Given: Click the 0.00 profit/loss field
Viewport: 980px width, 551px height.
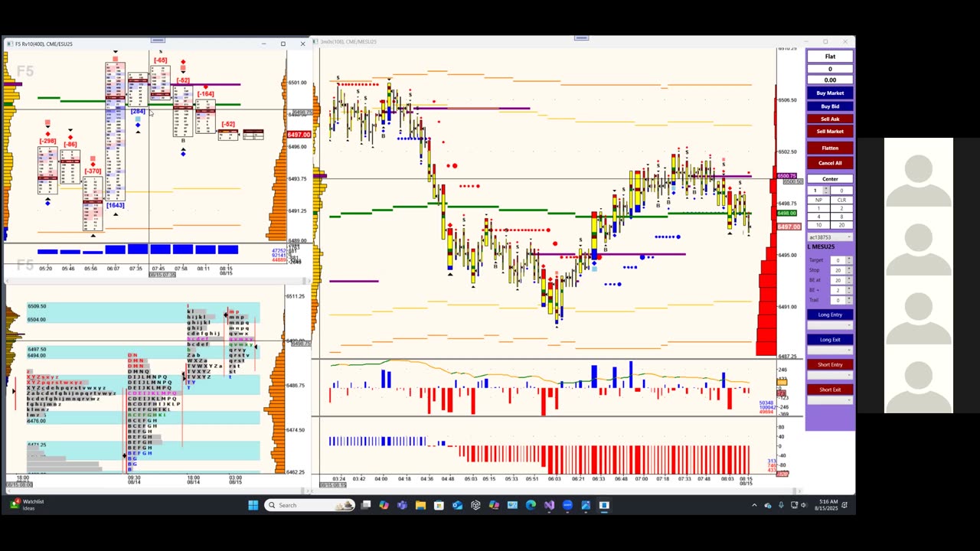Looking at the screenshot, I should (x=830, y=80).
